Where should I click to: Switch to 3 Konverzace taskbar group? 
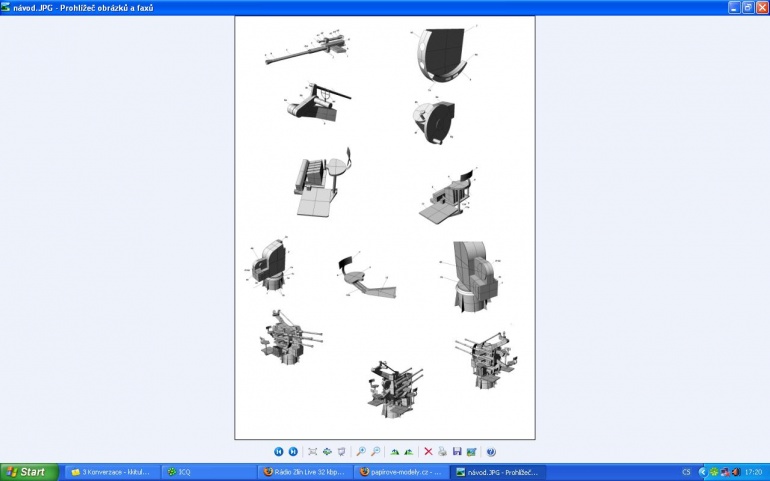pyautogui.click(x=112, y=472)
